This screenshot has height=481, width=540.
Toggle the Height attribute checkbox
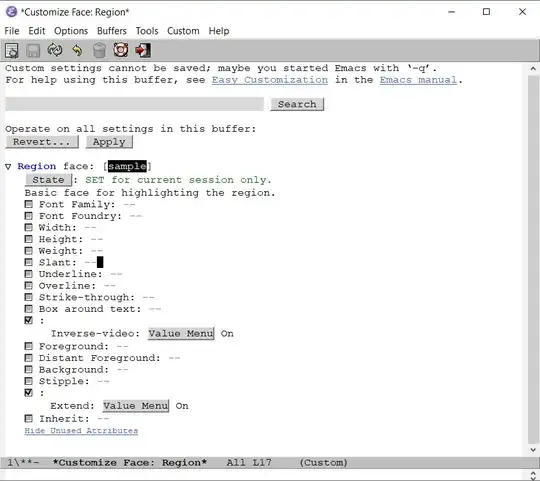coord(29,239)
